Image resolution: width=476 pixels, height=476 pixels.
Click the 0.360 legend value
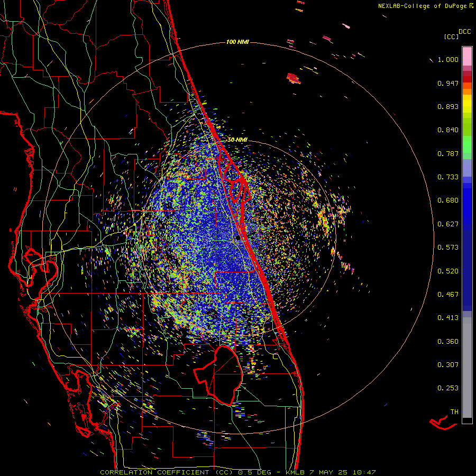coord(448,342)
